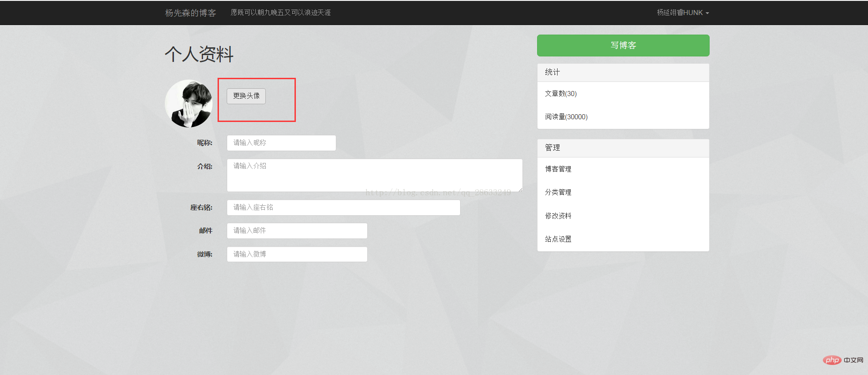Click the 写博客 green button

(x=623, y=46)
